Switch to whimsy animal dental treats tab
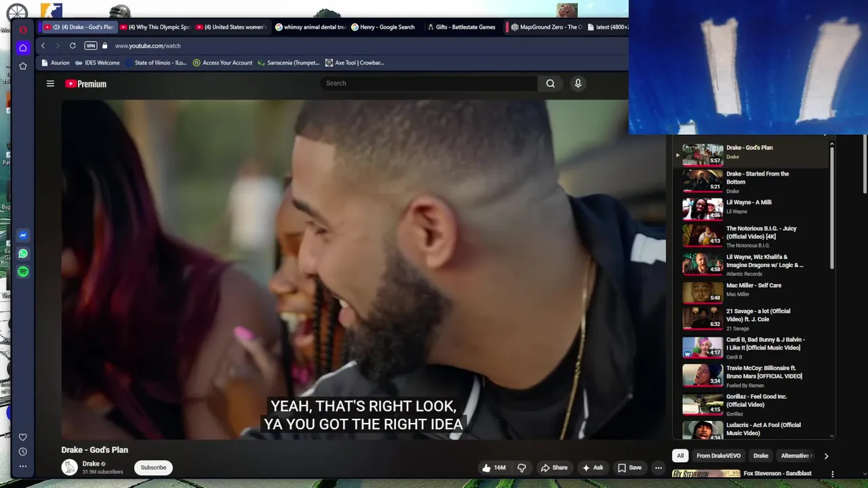 pos(311,27)
